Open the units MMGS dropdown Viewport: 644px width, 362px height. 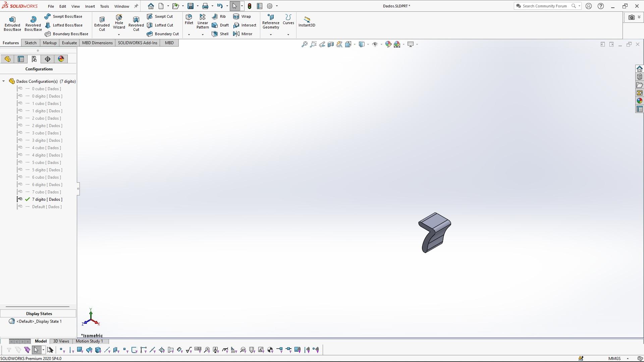618,358
